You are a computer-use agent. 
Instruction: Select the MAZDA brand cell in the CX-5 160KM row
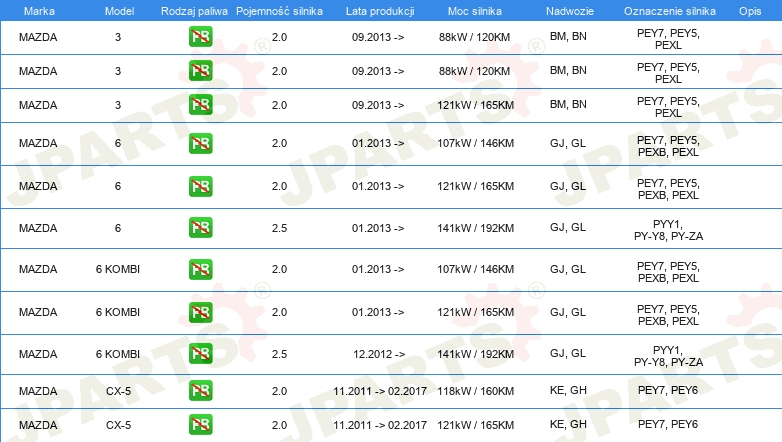[38, 391]
